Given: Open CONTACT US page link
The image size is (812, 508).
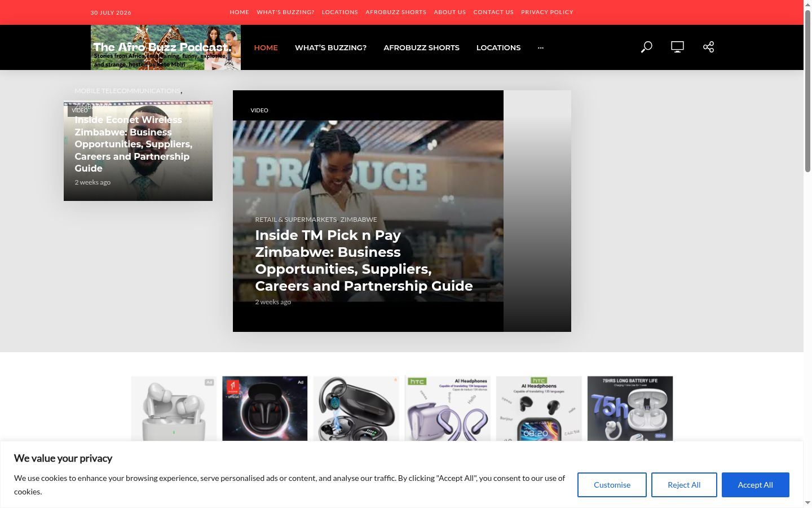Looking at the screenshot, I should click(493, 12).
